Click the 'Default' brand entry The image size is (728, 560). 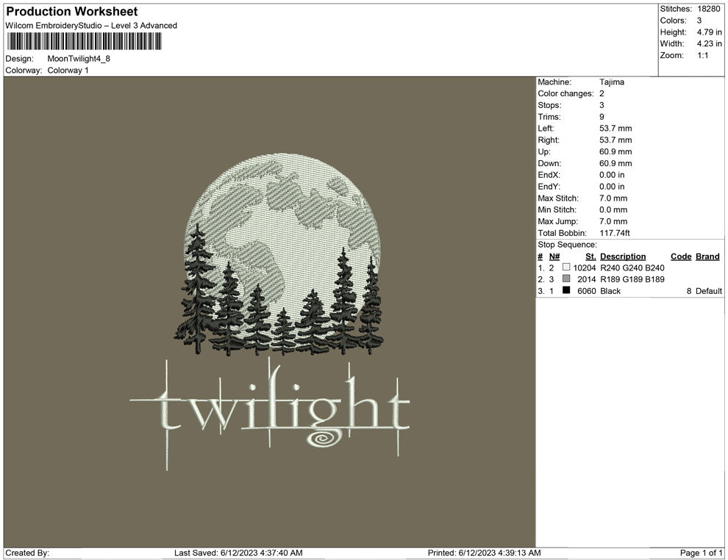pos(708,291)
